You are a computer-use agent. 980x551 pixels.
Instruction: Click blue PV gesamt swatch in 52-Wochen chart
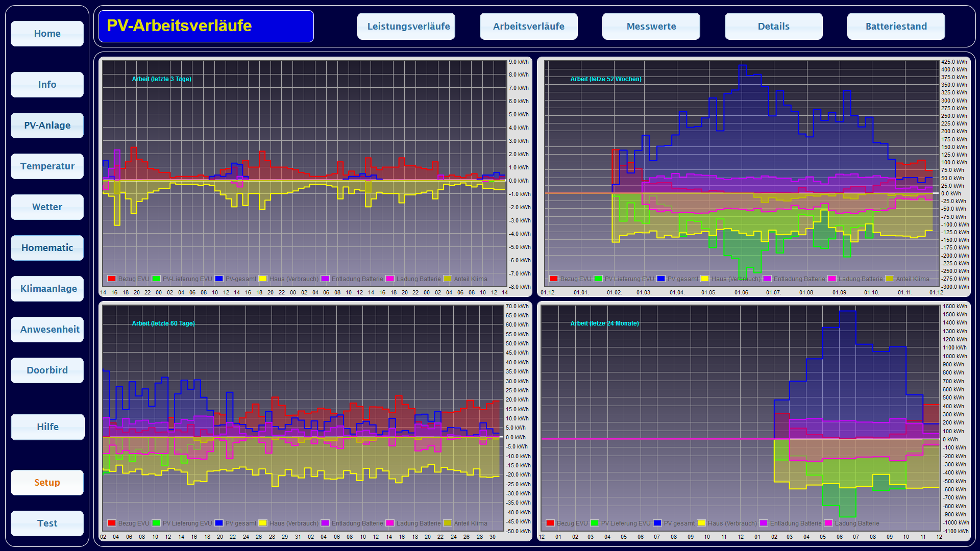pos(661,279)
